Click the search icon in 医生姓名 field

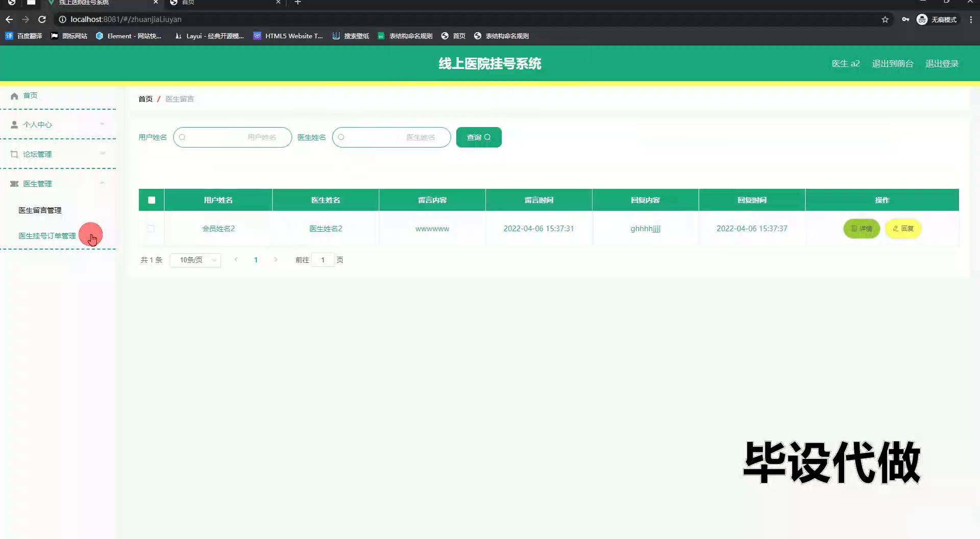(x=341, y=137)
